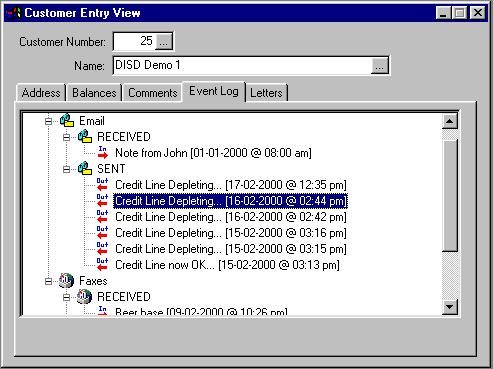The width and height of the screenshot is (493, 369).
Task: Click the Out icon for Credit Line now OK
Action: 102,264
